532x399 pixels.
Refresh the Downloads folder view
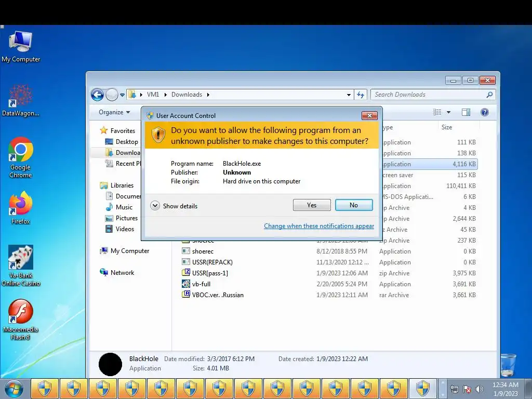[361, 95]
